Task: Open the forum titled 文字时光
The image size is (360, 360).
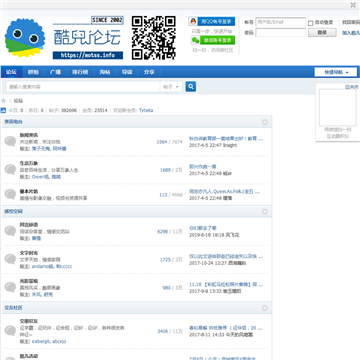Action: pos(29,253)
